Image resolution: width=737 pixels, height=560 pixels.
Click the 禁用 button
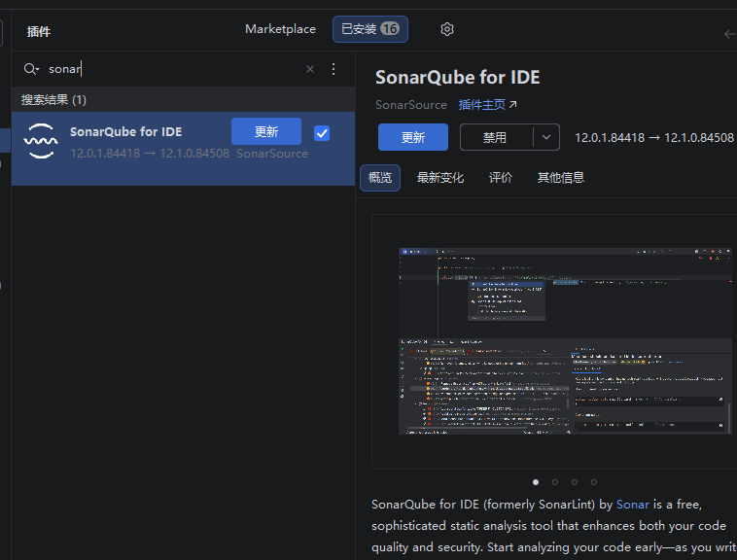(496, 137)
